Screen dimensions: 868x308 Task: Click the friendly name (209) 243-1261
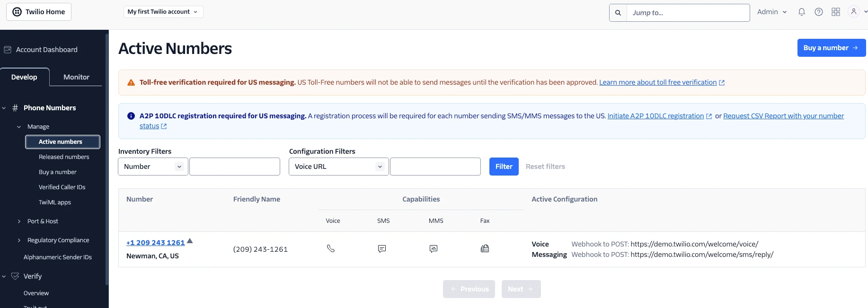[260, 249]
